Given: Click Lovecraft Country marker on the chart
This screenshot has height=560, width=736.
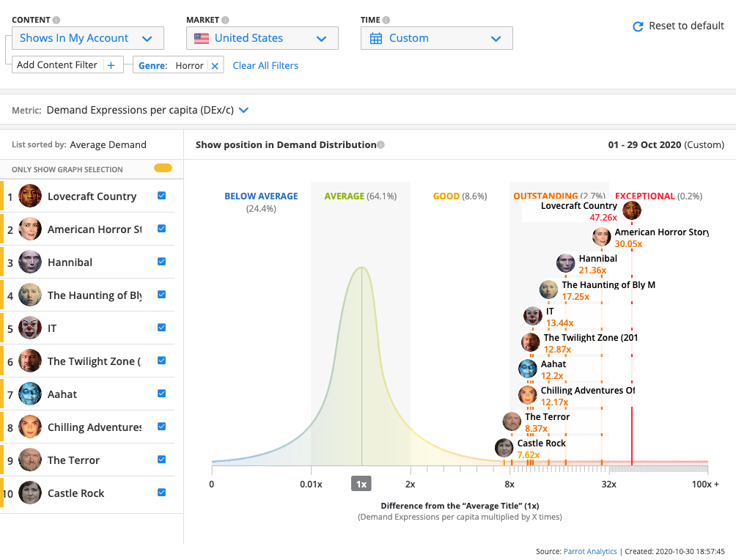Looking at the screenshot, I should (632, 210).
